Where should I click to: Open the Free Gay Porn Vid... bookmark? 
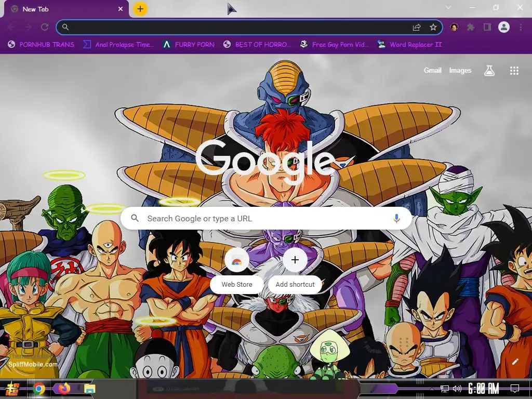click(335, 45)
